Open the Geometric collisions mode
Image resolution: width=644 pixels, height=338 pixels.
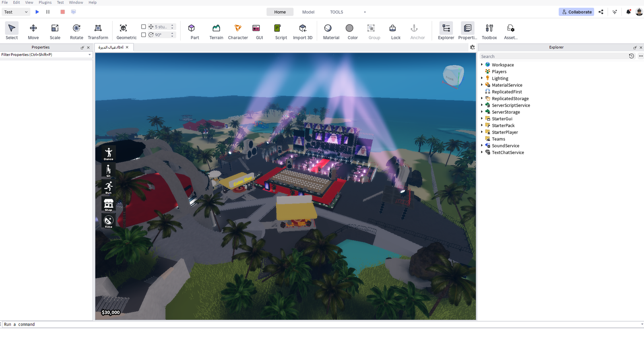[126, 31]
